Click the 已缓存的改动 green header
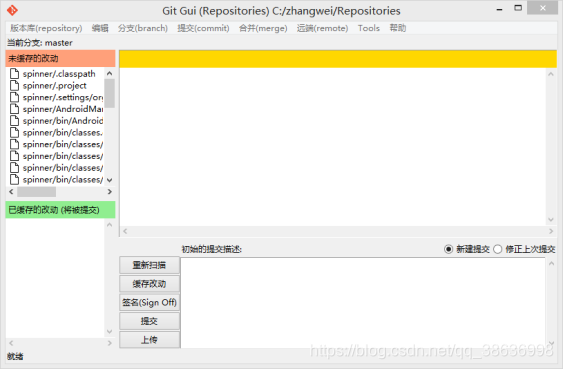 [x=60, y=210]
